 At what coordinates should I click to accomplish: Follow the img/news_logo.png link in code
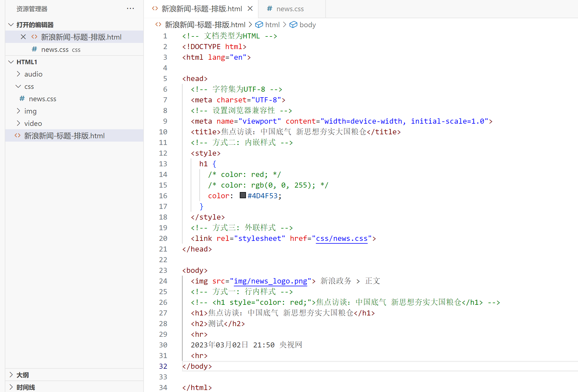270,281
